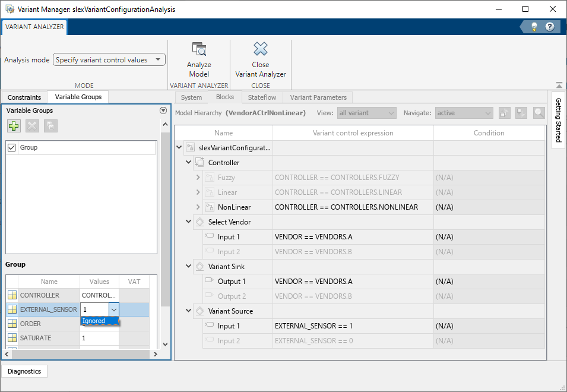Collapse the Controller tree node
Viewport: 567px width, 392px height.
188,162
